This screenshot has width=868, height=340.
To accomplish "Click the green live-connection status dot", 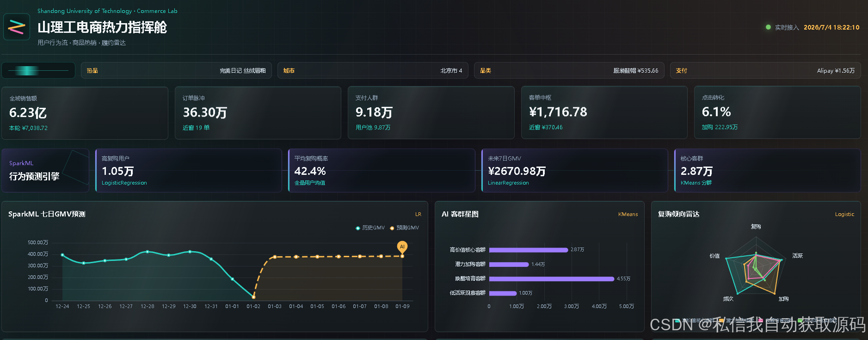I will [768, 27].
